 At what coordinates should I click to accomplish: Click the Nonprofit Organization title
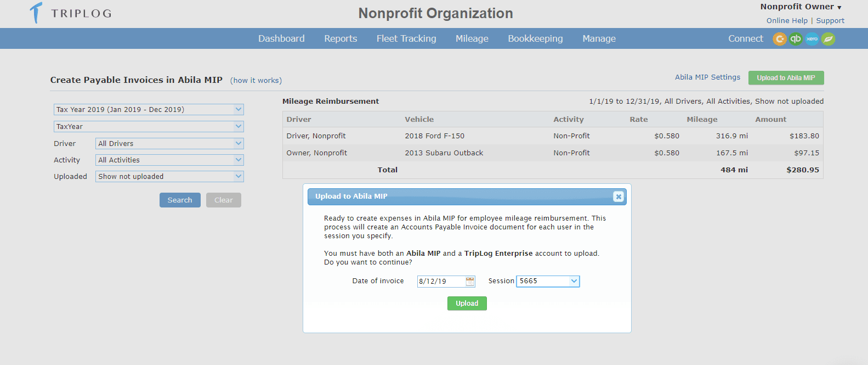[435, 13]
